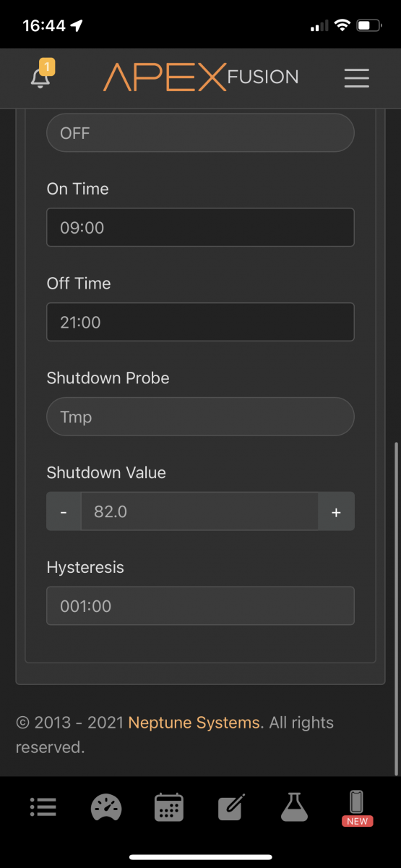Open the dashboard gauge icon
Viewport: 401px width, 868px height.
(106, 807)
